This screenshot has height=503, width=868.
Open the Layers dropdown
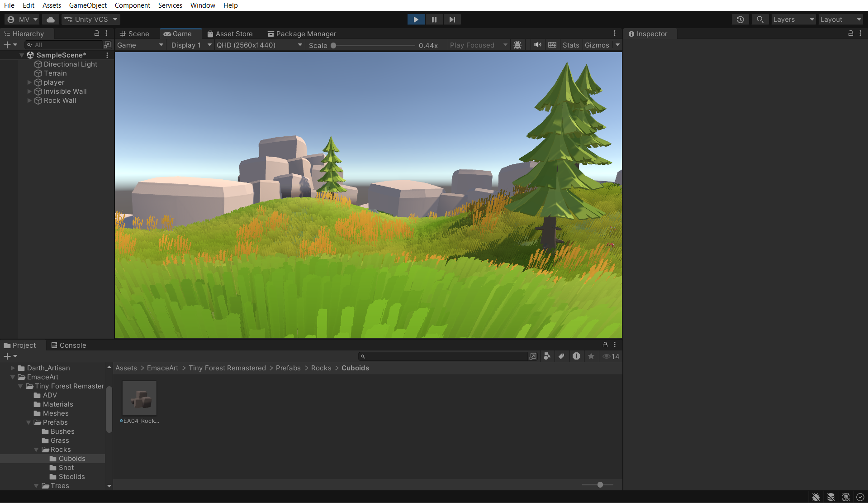pyautogui.click(x=793, y=19)
